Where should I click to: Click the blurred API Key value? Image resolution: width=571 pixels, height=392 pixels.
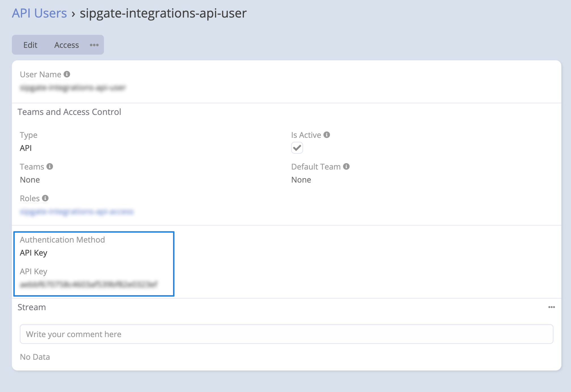click(x=88, y=284)
